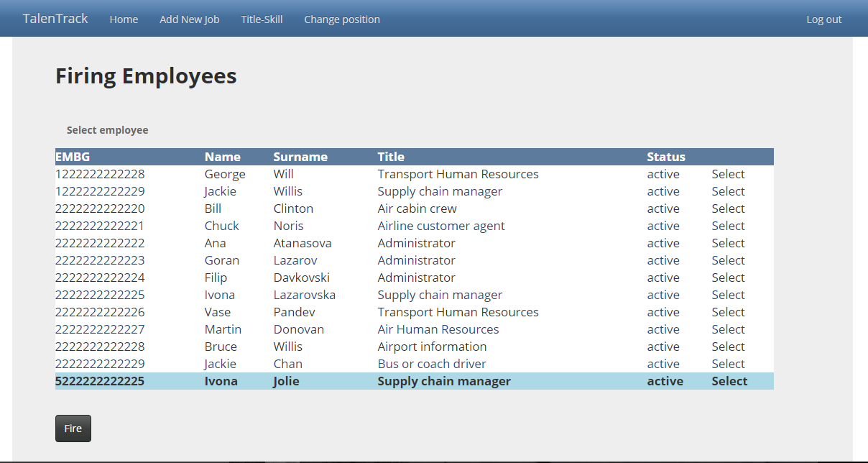Image resolution: width=868 pixels, height=463 pixels.
Task: Select Goran Lazarov employee row
Action: click(728, 260)
